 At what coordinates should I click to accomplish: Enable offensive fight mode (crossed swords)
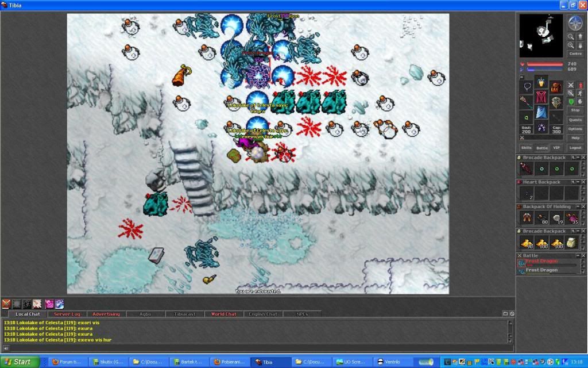[x=571, y=85]
